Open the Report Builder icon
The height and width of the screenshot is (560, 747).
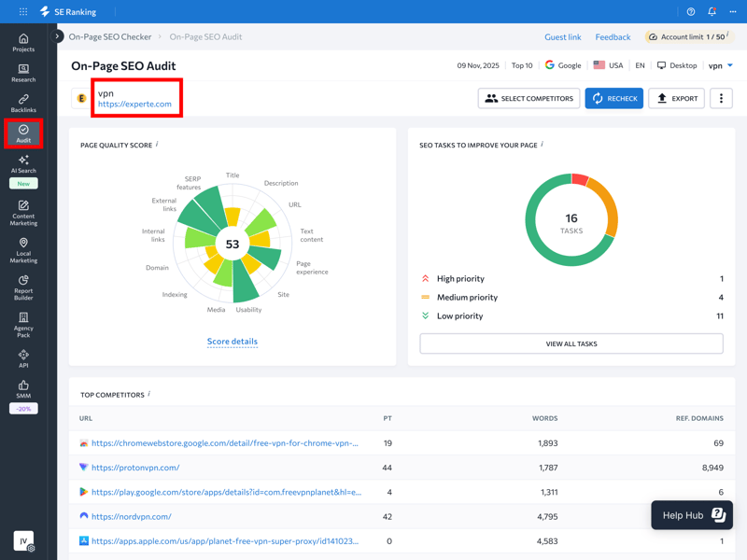pyautogui.click(x=23, y=287)
